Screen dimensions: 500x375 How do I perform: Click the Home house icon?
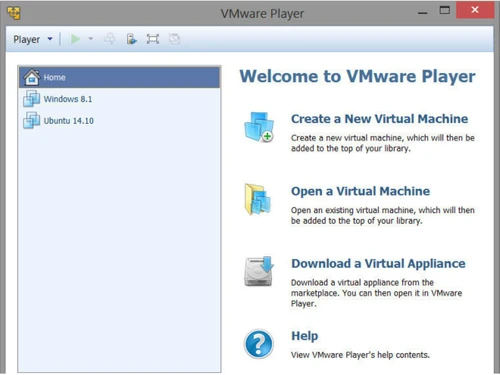coord(32,77)
